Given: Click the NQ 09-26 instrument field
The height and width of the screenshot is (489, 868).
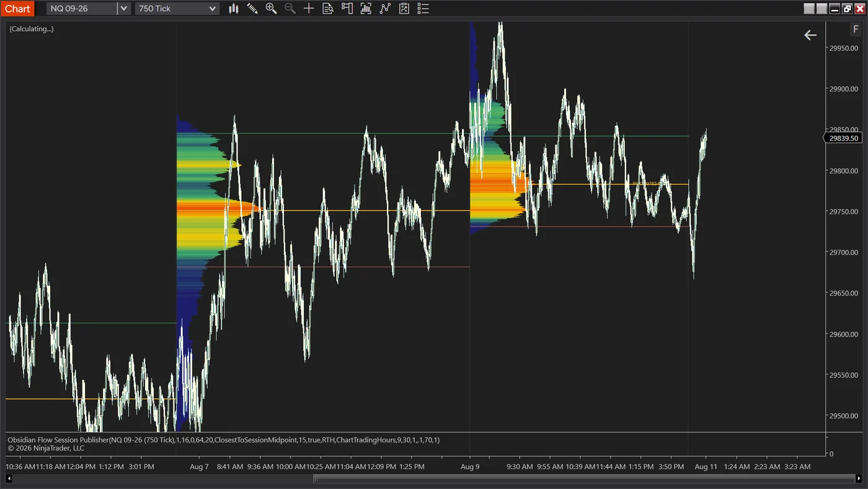Looking at the screenshot, I should coord(82,9).
